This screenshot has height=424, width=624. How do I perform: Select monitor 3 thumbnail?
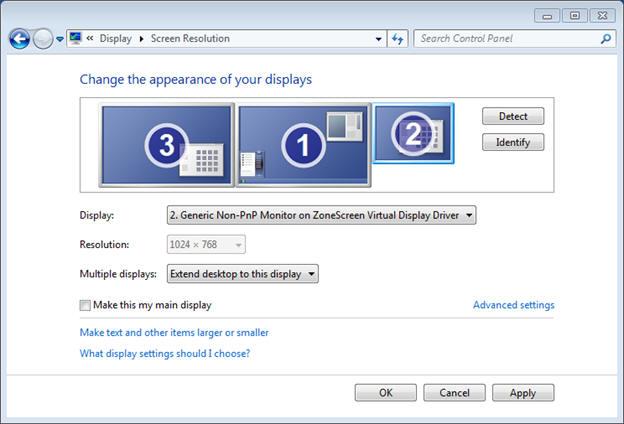pyautogui.click(x=166, y=145)
